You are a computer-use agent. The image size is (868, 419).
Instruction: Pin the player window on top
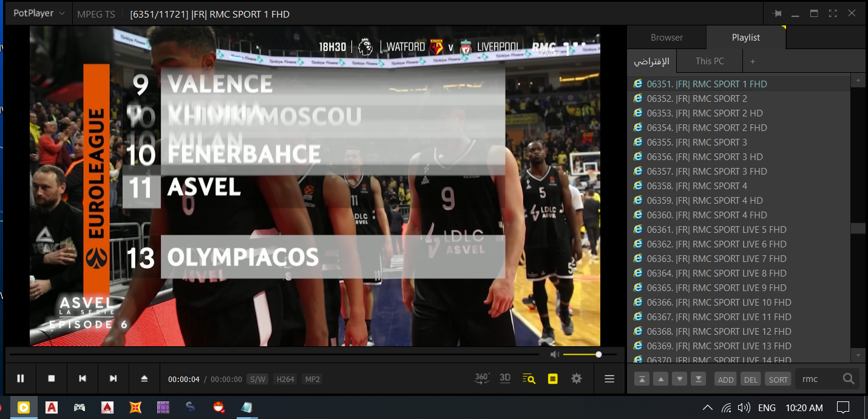coord(777,14)
